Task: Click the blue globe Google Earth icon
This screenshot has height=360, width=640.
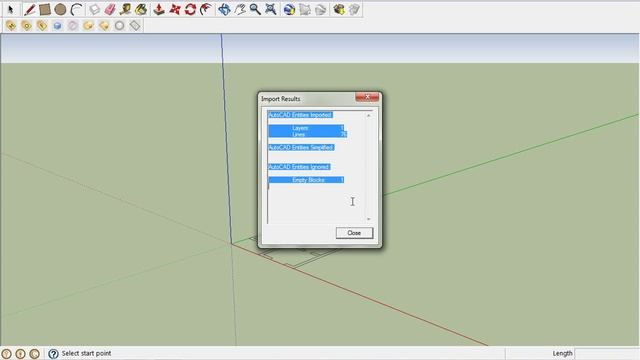Action: 289,9
